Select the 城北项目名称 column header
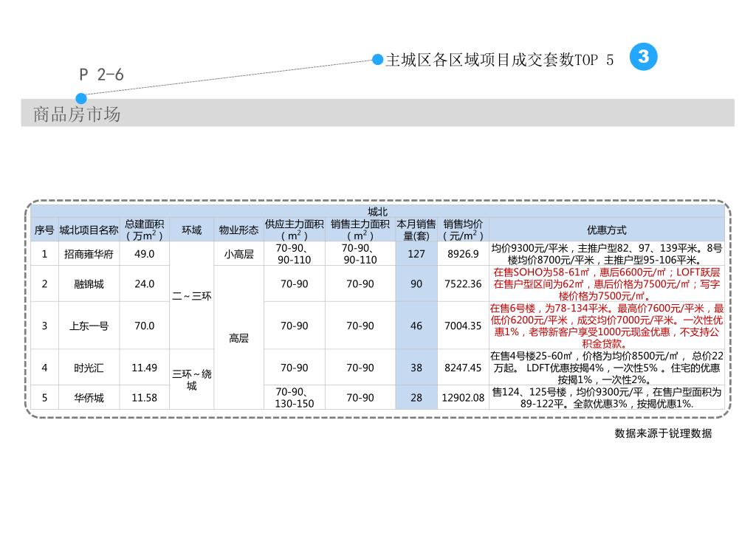Viewport: 756px width, 533px height. tap(89, 230)
